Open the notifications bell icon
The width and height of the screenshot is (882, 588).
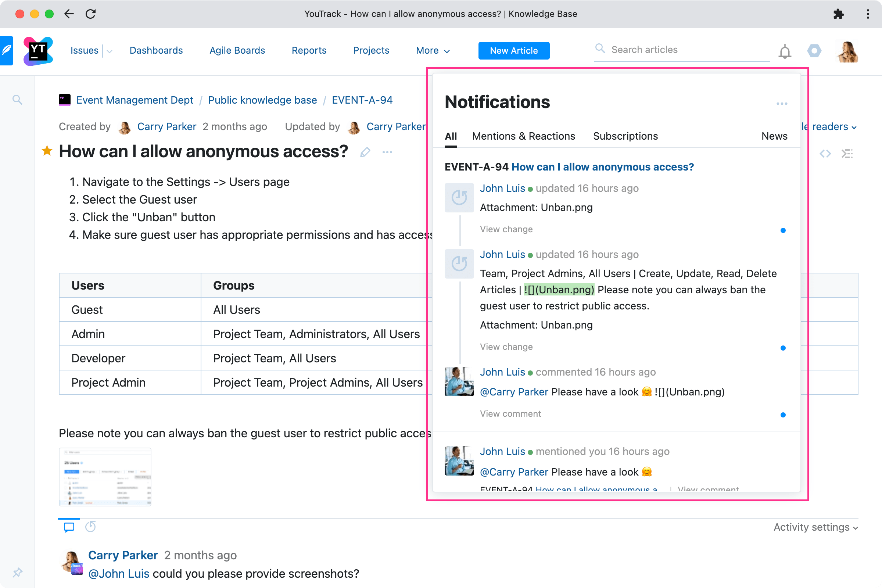click(x=785, y=51)
